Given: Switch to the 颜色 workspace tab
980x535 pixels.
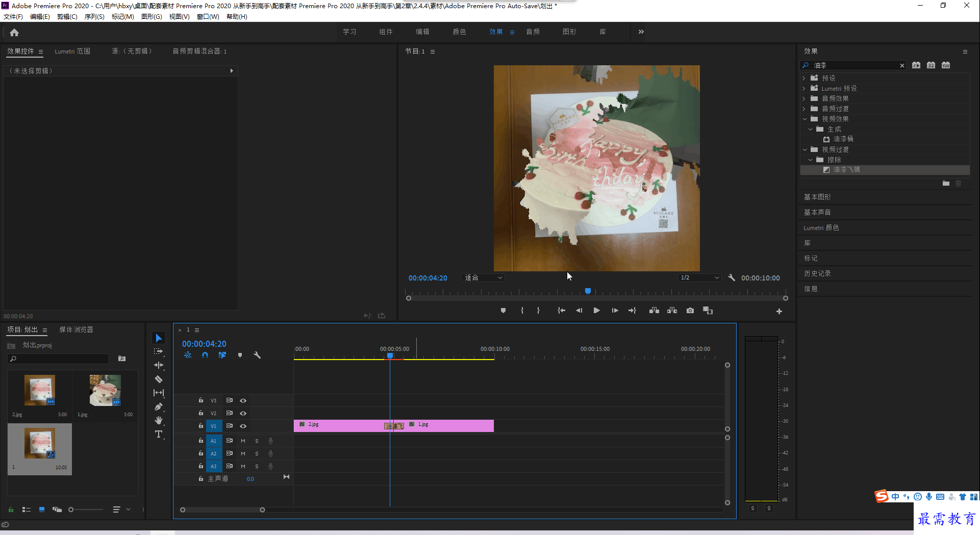Looking at the screenshot, I should click(x=459, y=32).
